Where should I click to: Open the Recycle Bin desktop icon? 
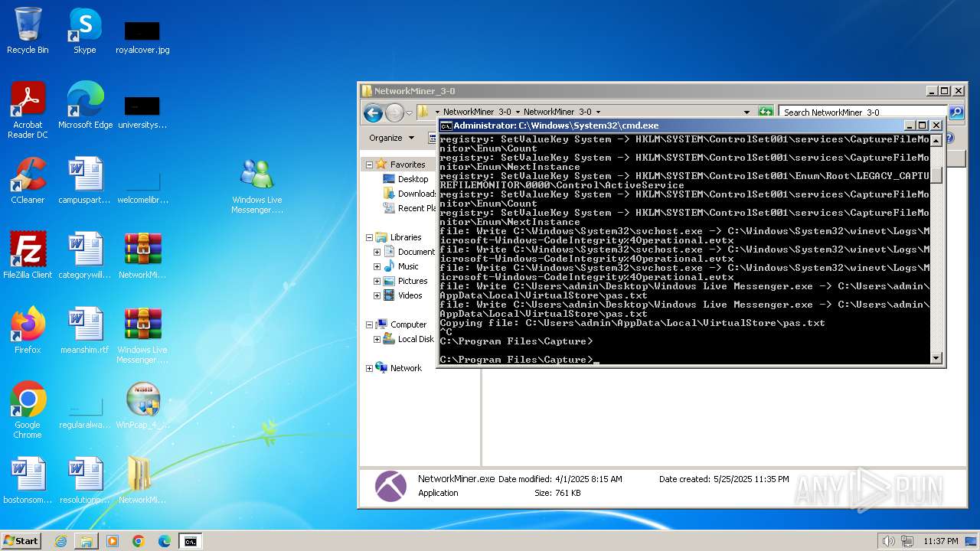[28, 31]
